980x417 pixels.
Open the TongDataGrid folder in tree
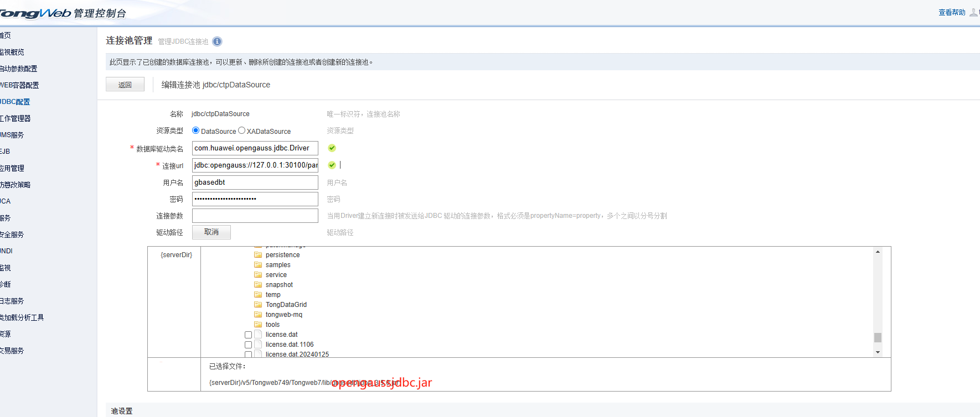click(286, 305)
